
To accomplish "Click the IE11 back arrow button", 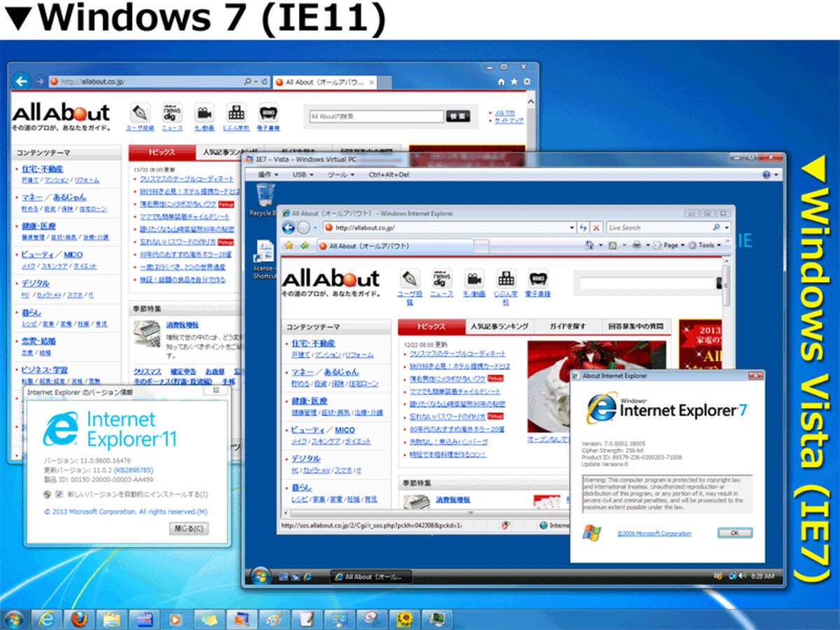I will point(22,81).
